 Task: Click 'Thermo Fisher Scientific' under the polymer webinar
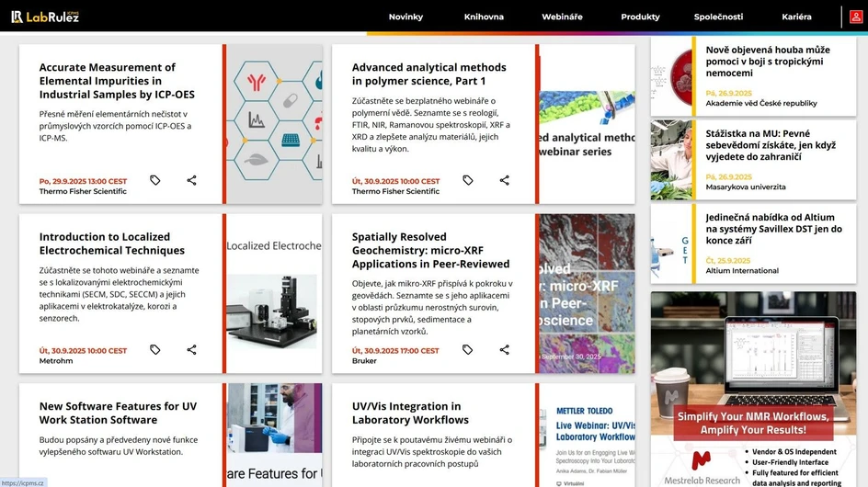(395, 191)
